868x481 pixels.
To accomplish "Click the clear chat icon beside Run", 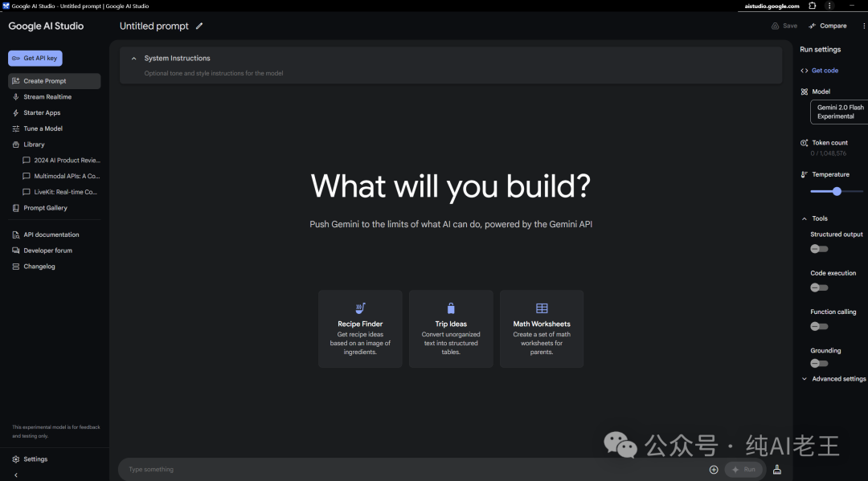I will pyautogui.click(x=777, y=470).
